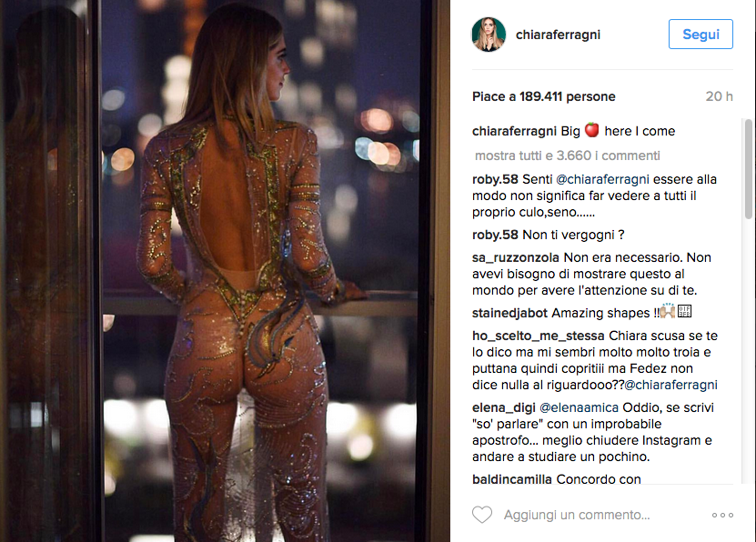Screen dimensions: 756x542
Task: Open ho_scelto_me_stessa commenter profile
Action: coord(538,336)
